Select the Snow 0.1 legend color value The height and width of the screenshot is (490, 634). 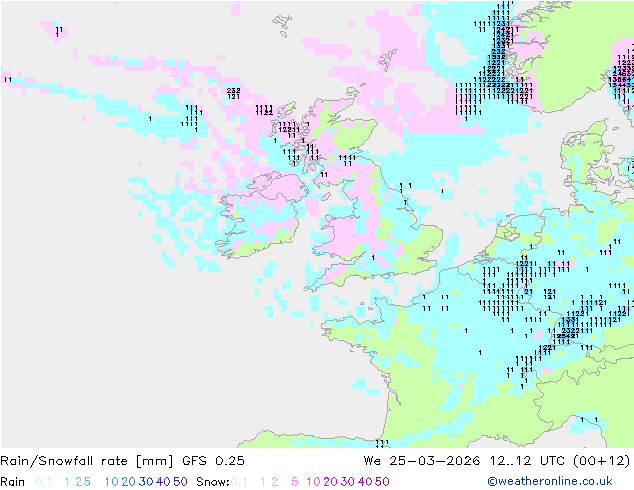(x=239, y=482)
